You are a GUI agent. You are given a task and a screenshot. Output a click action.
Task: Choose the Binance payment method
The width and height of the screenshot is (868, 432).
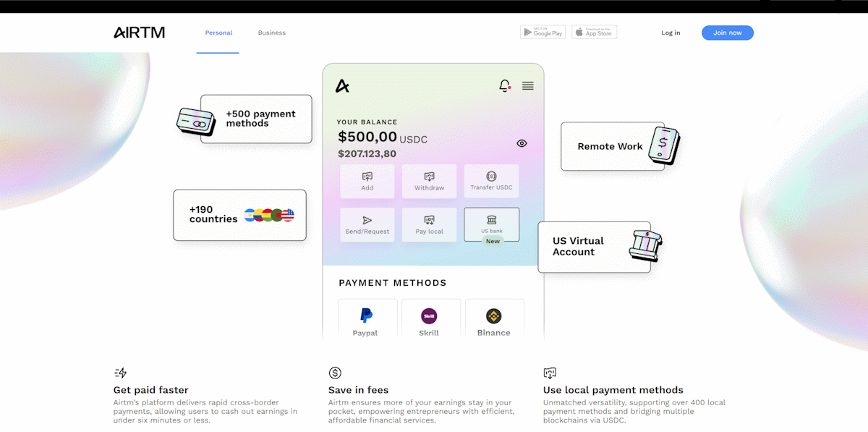494,318
